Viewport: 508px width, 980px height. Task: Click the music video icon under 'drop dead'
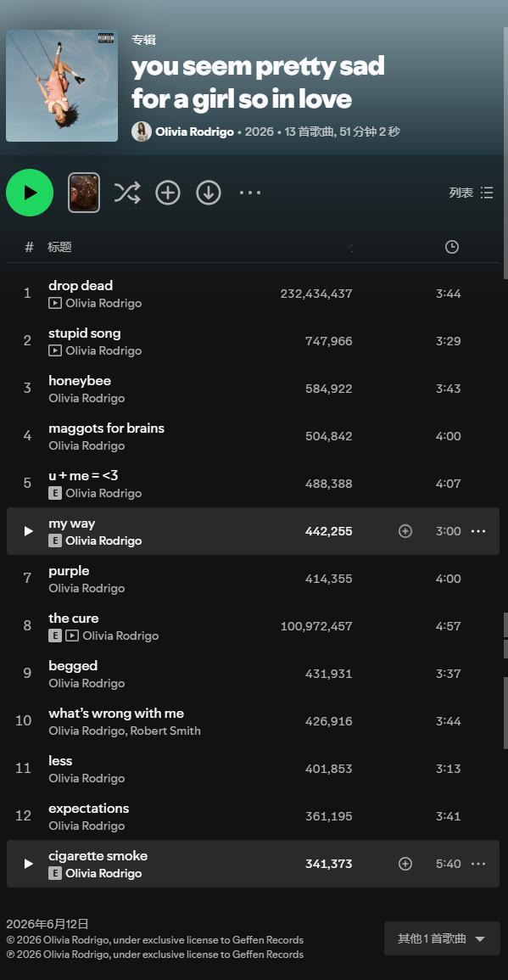[55, 303]
